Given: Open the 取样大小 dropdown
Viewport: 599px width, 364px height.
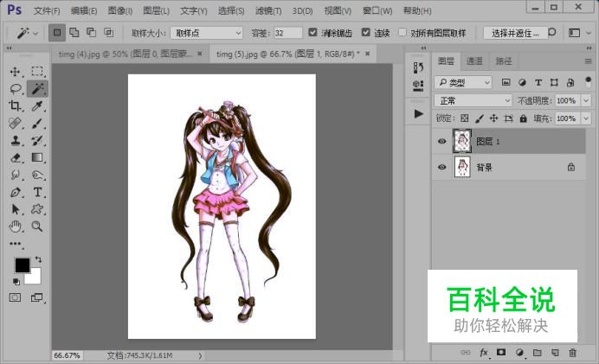Looking at the screenshot, I should [206, 33].
